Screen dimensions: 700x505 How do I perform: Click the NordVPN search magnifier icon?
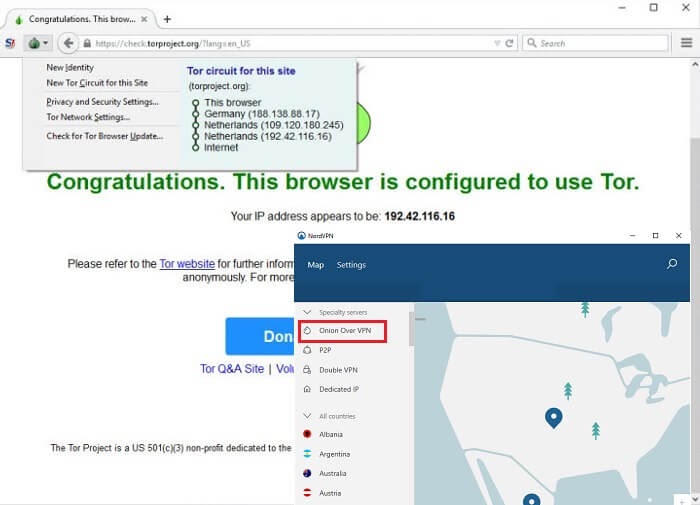(x=672, y=264)
